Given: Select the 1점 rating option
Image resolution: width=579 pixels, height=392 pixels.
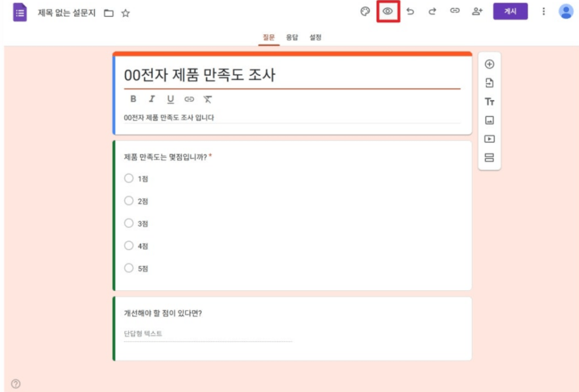Looking at the screenshot, I should tap(130, 179).
